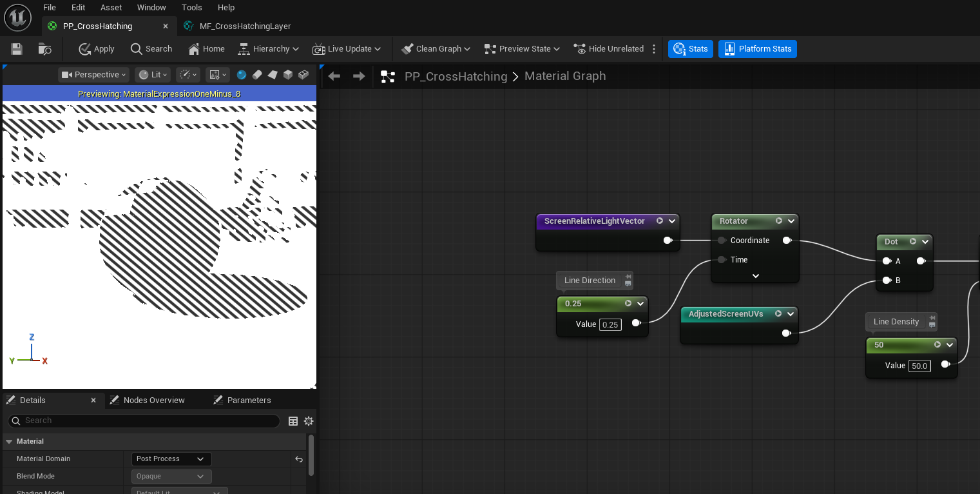Open the Material Domain dropdown
Image resolution: width=980 pixels, height=494 pixels.
click(171, 459)
